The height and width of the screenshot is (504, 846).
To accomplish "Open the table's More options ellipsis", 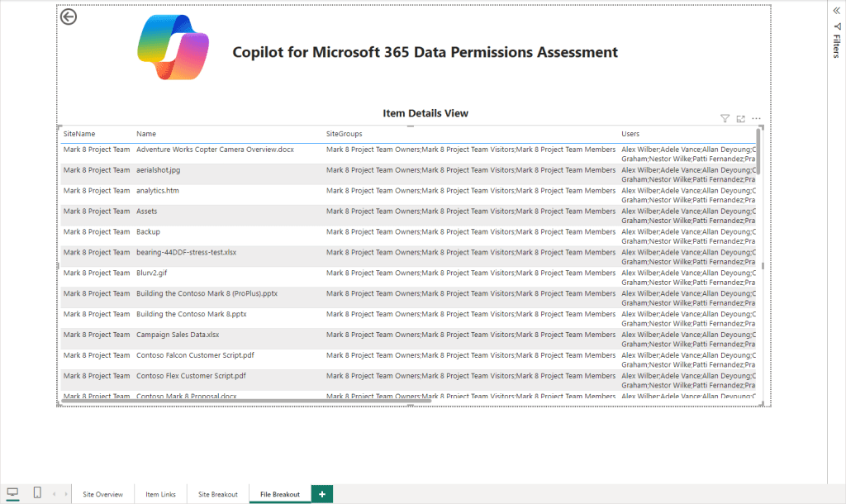I will click(756, 119).
